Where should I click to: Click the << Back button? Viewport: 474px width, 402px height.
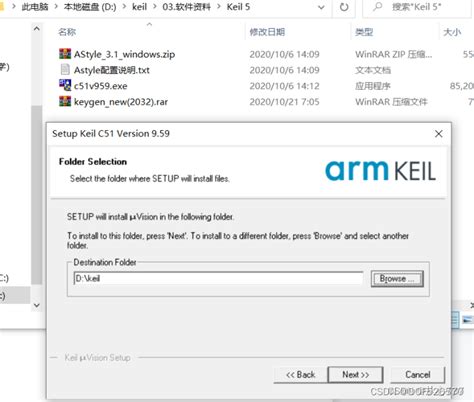point(301,375)
